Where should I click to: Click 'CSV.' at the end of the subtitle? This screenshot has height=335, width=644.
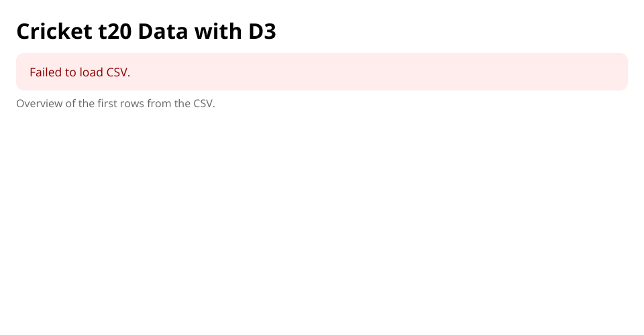pos(204,104)
